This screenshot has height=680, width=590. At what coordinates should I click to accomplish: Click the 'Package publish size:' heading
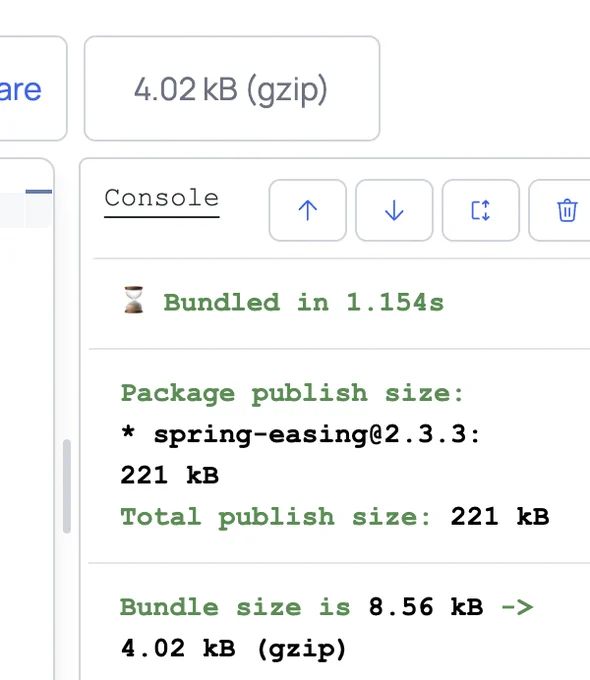coord(292,393)
